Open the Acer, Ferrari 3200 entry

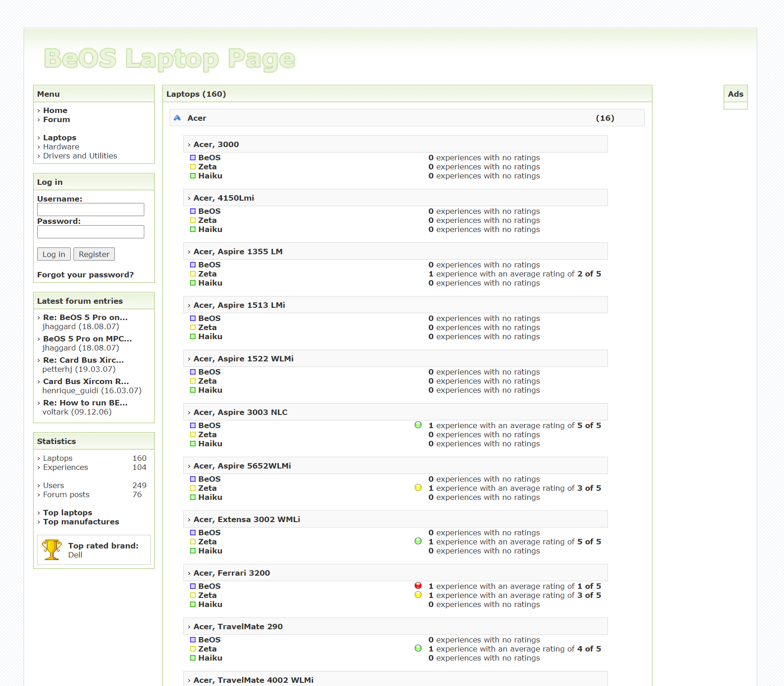(231, 573)
